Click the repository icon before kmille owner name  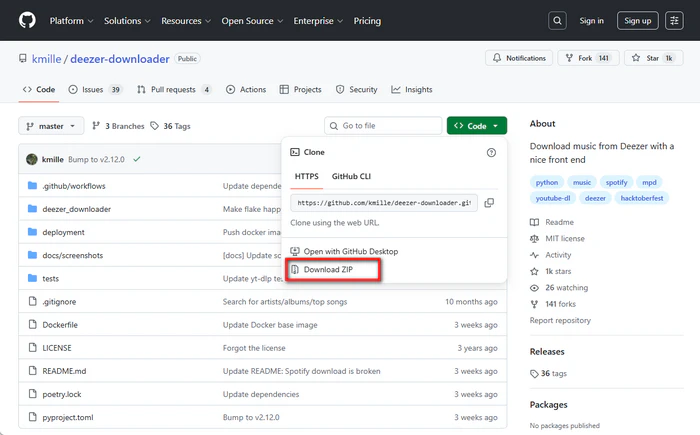pos(23,59)
